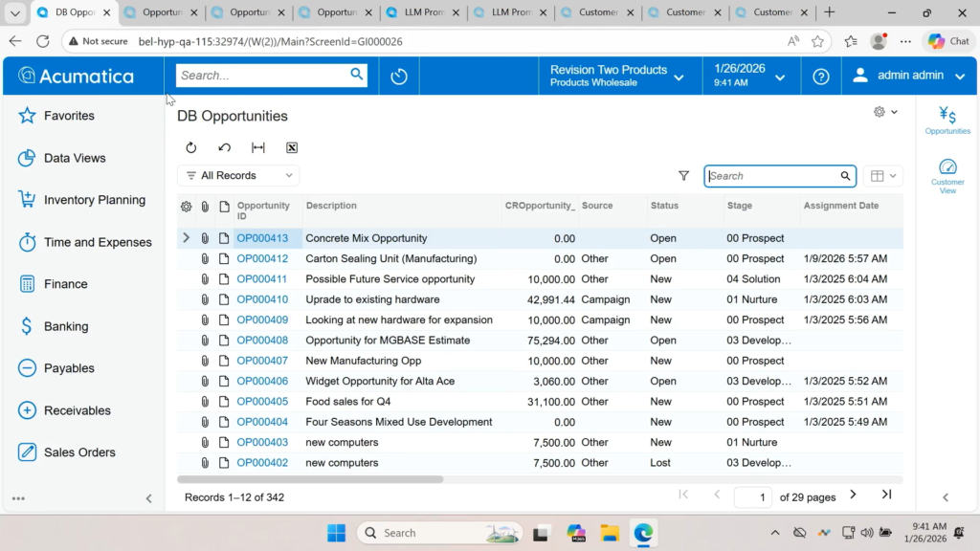Expand the OP000413 row arrow
The image size is (980, 551).
coord(186,238)
